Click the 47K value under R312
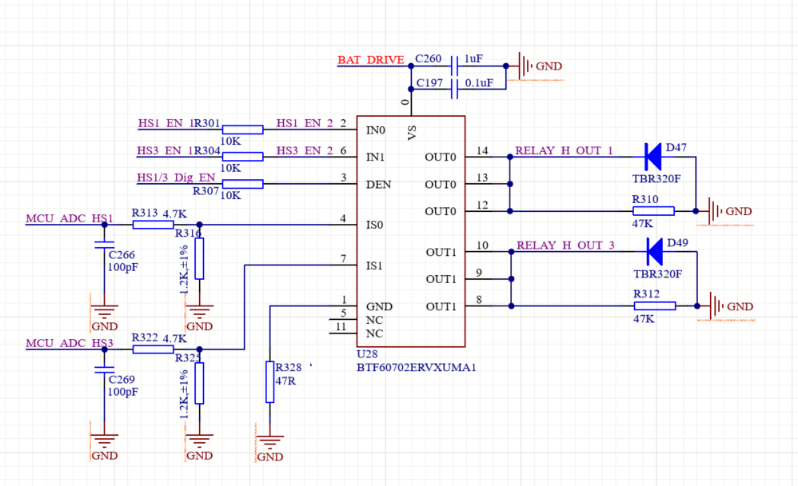 tap(644, 319)
